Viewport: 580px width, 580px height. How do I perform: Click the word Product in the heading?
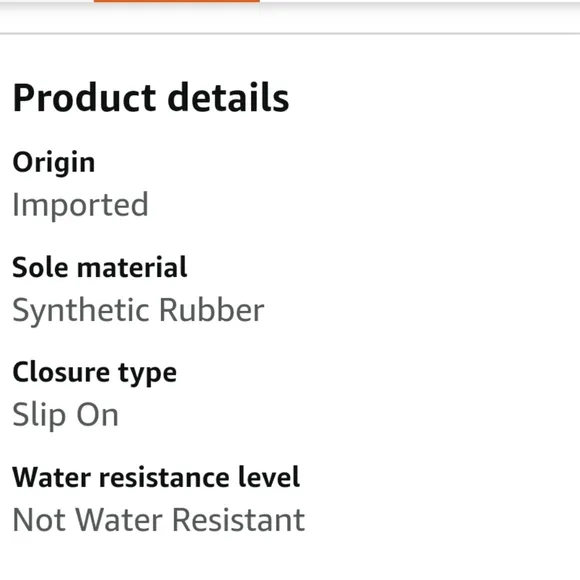[84, 98]
